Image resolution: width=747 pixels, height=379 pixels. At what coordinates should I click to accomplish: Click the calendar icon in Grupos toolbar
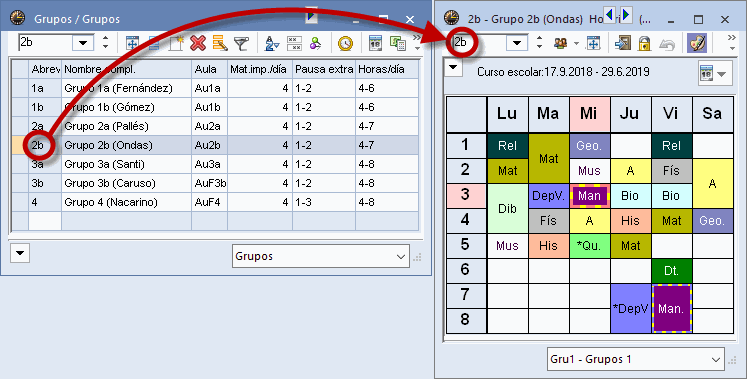375,43
